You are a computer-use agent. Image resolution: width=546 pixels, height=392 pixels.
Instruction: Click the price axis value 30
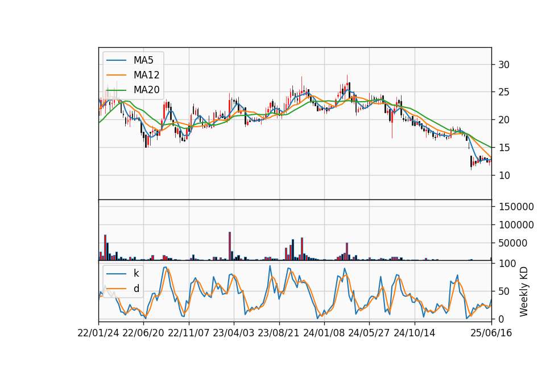504,65
